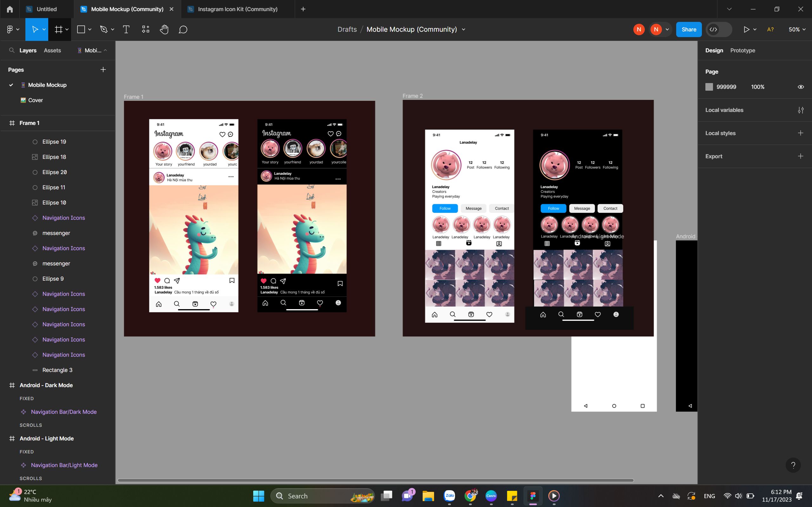Present prototype with play button
Screen dimensions: 812x507
pos(746,29)
